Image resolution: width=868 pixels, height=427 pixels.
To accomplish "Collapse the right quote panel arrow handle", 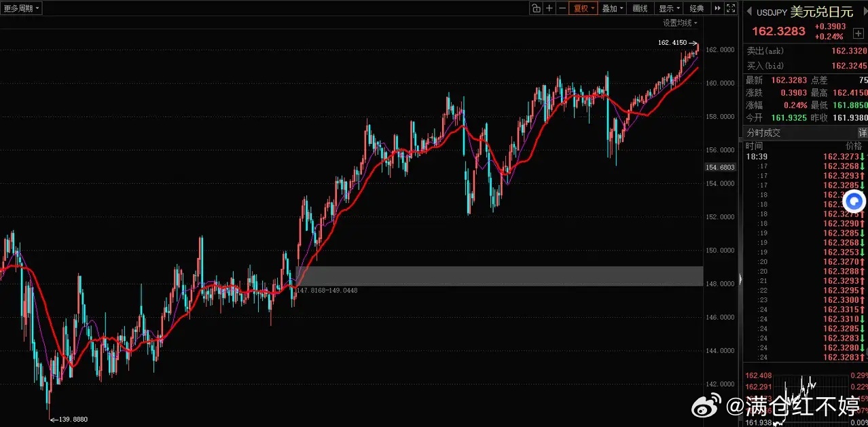I will pyautogui.click(x=740, y=279).
